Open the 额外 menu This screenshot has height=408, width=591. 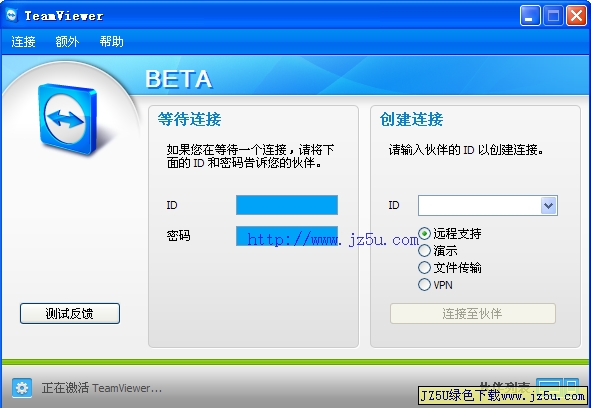(67, 41)
